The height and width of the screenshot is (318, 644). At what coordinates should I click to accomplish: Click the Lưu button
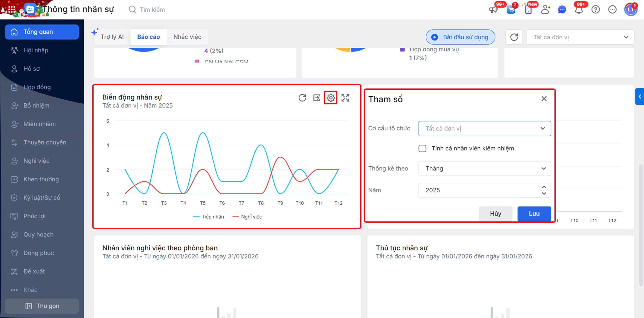[534, 214]
